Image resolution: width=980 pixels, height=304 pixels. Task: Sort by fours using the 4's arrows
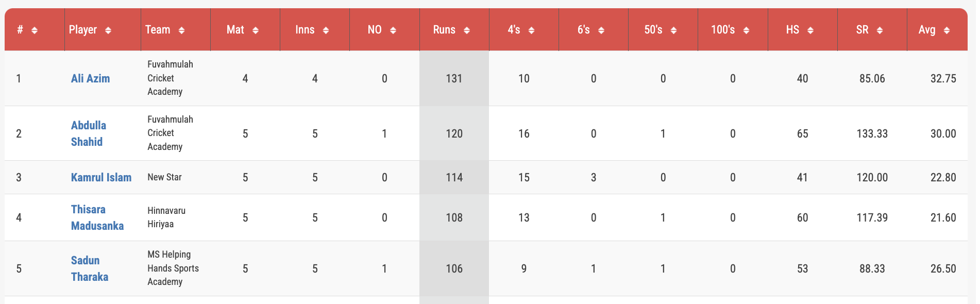point(531,30)
